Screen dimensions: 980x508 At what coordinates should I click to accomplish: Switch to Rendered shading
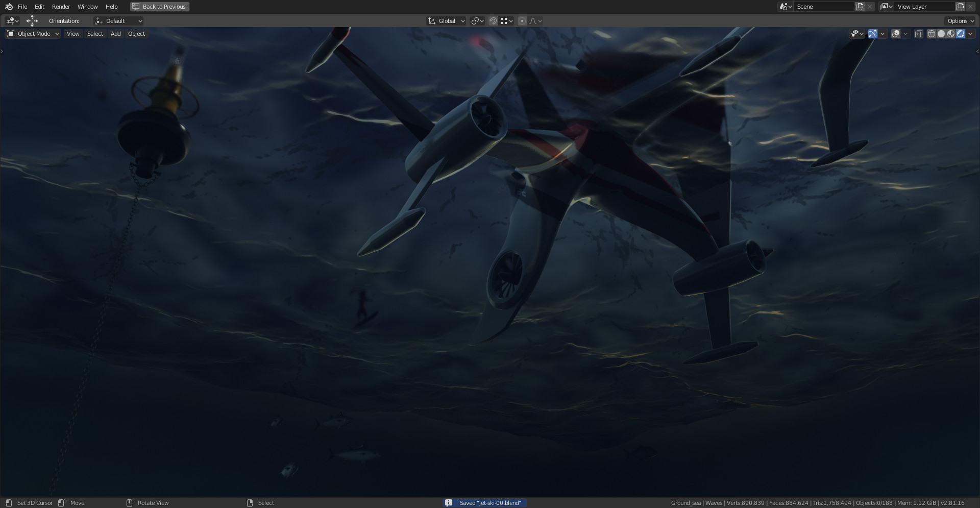tap(961, 34)
